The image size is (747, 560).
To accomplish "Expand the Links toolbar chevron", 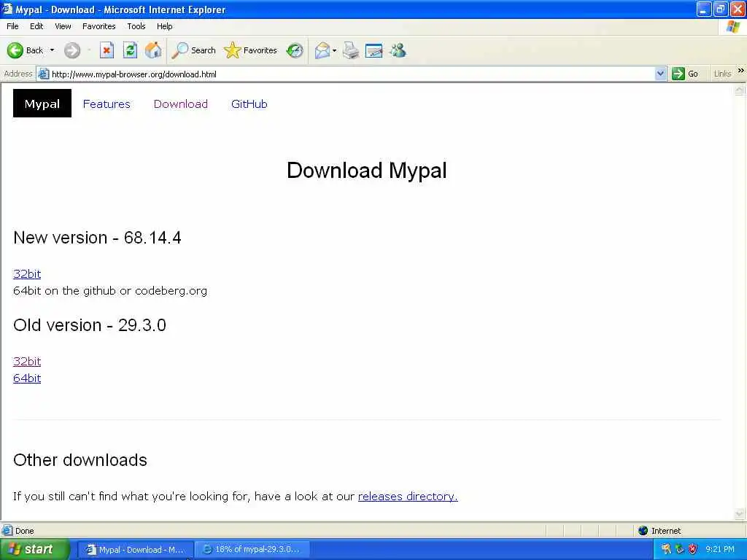I will pos(741,71).
